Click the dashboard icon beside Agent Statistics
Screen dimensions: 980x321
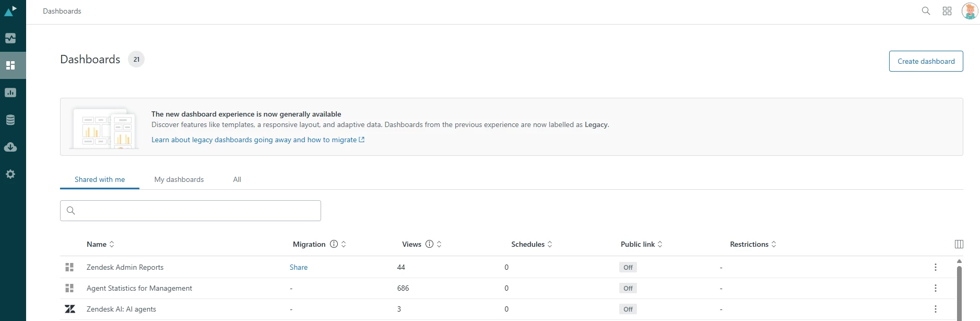(69, 288)
